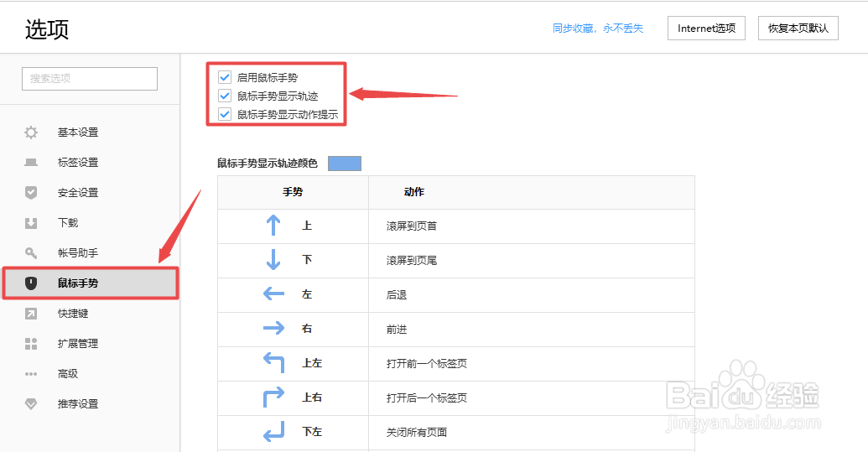This screenshot has height=452, width=868.
Task: Open action 滚屏到页尾 for gesture 下
Action: point(412,260)
